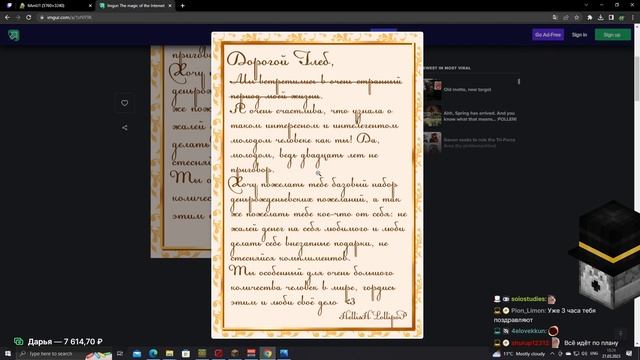Click the enlarged letter image to Глеб
Image resolution: width=640 pixels, height=360 pixels.
[x=317, y=185]
